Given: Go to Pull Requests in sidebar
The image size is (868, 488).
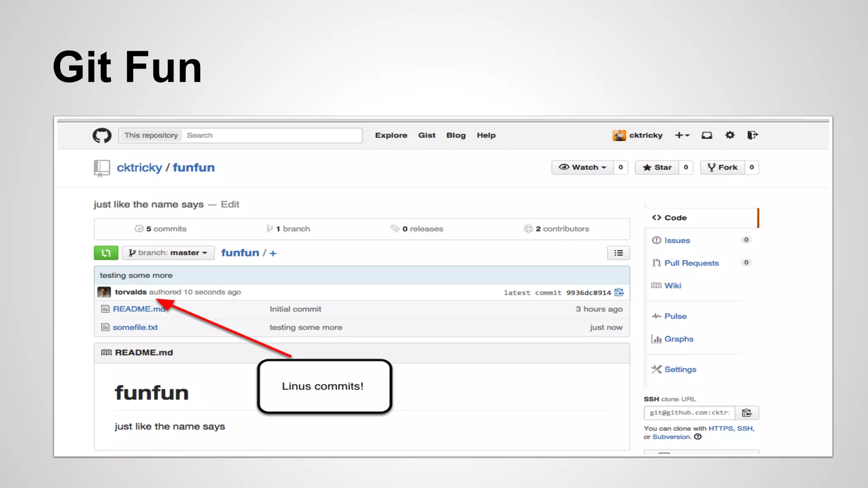Looking at the screenshot, I should click(691, 263).
